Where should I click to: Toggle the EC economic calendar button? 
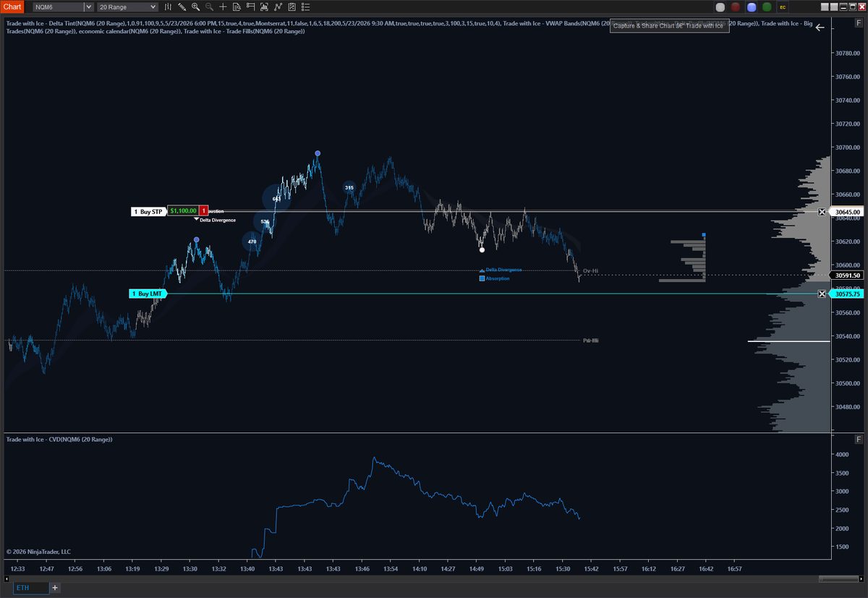click(782, 7)
